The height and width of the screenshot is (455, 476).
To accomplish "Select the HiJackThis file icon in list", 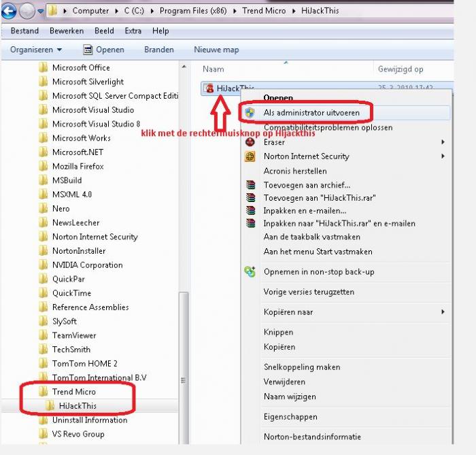I will point(209,88).
